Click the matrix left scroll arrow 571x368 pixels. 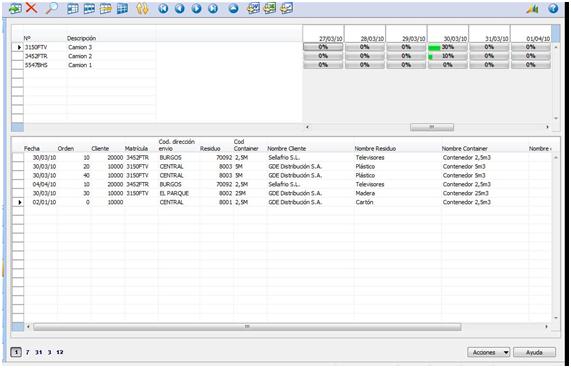308,127
